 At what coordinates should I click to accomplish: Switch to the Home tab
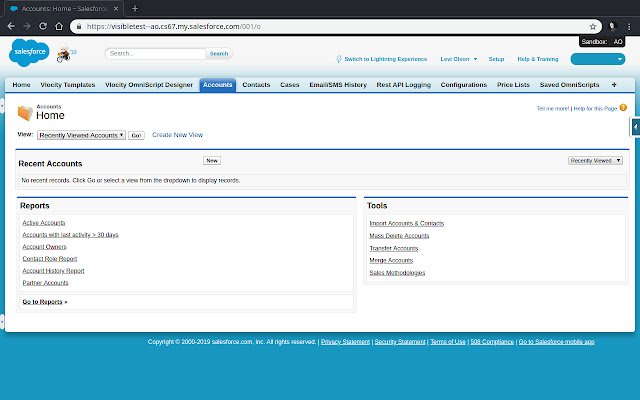pos(21,85)
